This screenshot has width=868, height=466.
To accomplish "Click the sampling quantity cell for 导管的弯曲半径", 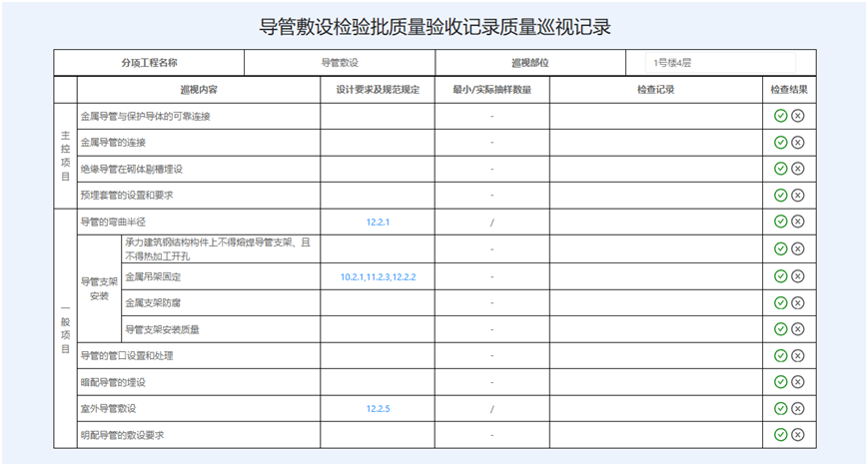I will tap(491, 222).
